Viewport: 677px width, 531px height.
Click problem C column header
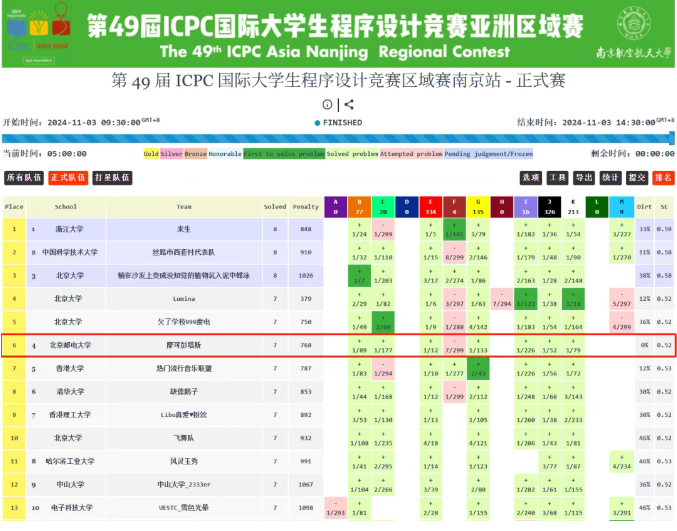(x=383, y=207)
